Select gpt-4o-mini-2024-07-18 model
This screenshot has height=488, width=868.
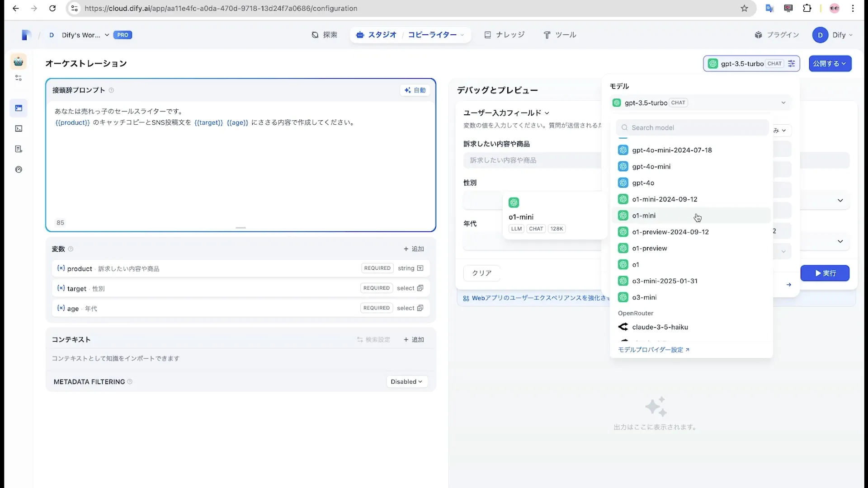[x=691, y=150]
